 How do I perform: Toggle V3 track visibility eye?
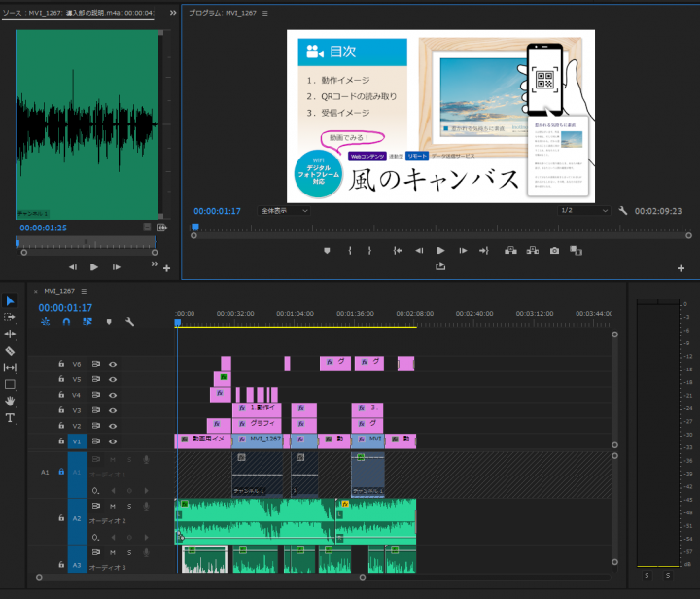point(113,410)
